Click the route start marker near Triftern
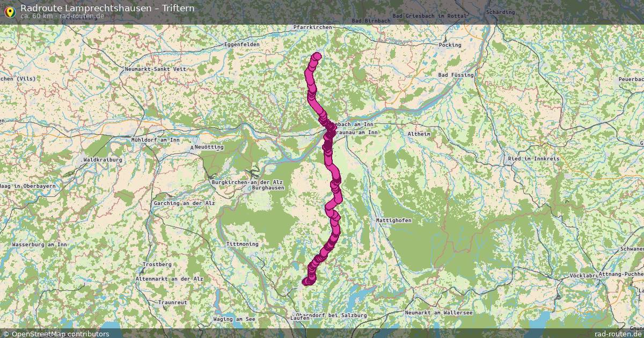644x338 pixels. coord(317,56)
